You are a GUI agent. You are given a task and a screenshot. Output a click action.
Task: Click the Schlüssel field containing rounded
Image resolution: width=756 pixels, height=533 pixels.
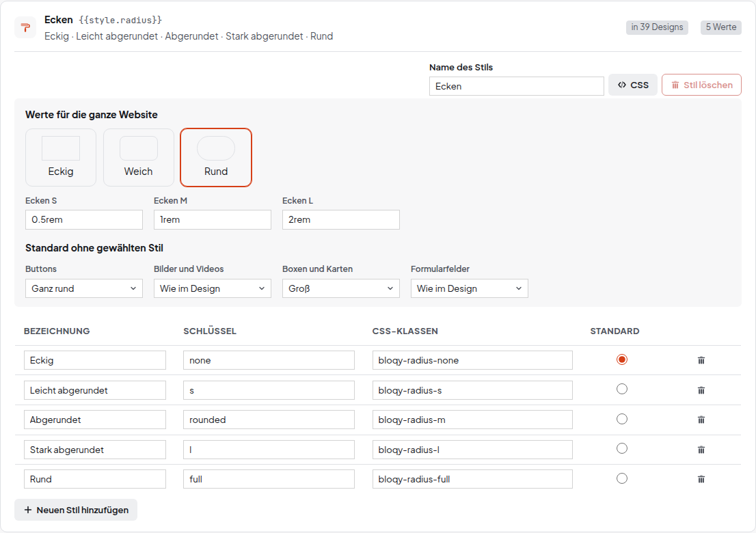(269, 420)
